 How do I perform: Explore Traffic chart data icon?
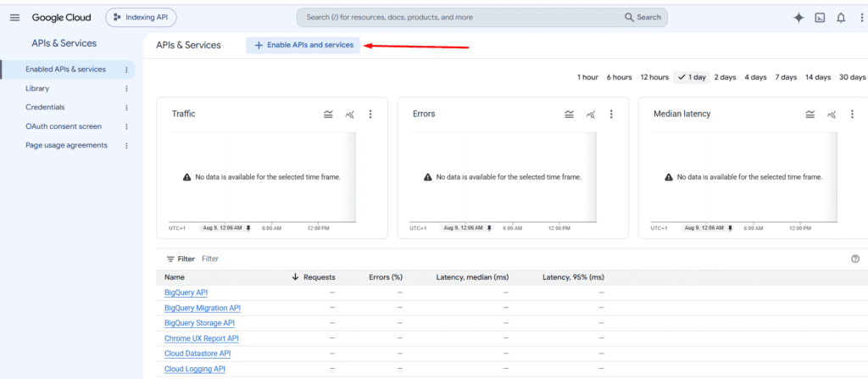(350, 114)
